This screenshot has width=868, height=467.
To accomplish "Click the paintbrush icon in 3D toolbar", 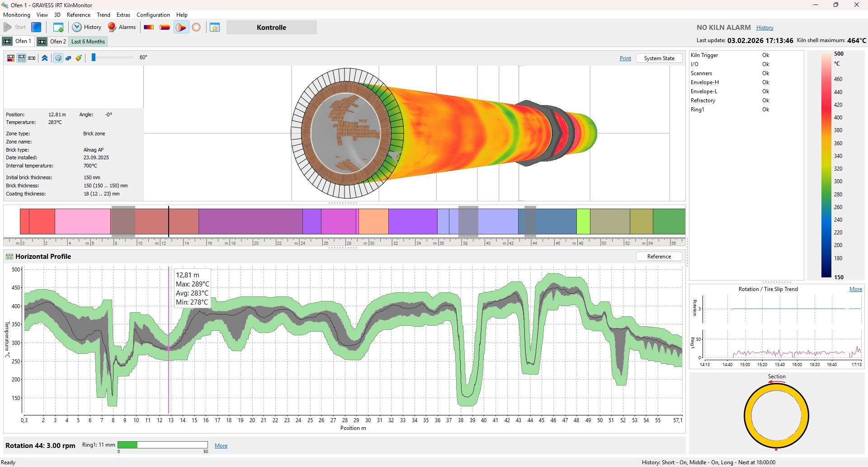I will pyautogui.click(x=79, y=58).
